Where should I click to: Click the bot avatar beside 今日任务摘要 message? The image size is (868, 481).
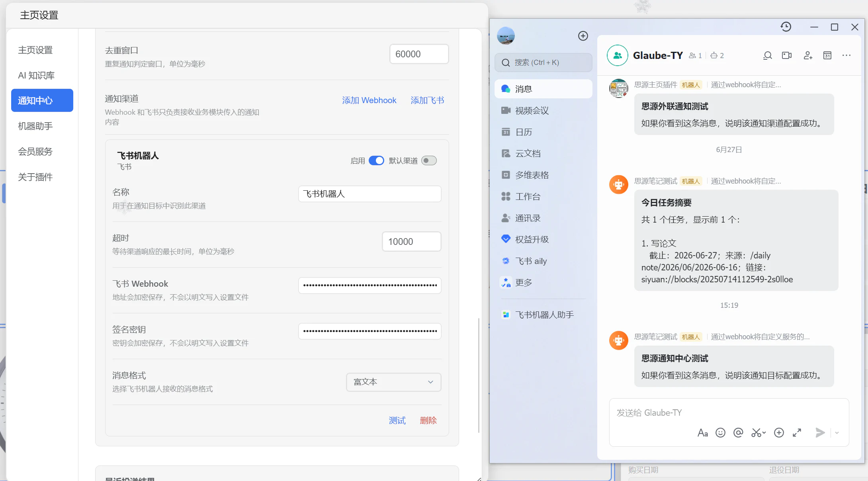619,185
